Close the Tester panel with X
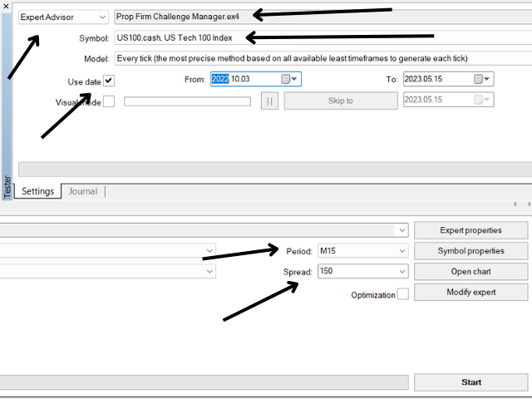This screenshot has width=532, height=399. pos(6,6)
